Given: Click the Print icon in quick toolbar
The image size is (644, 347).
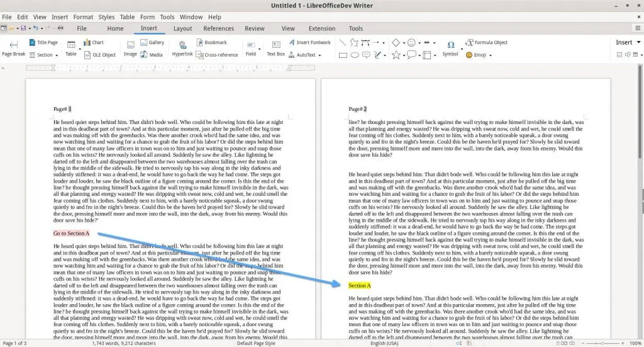Looking at the screenshot, I should [60, 28].
